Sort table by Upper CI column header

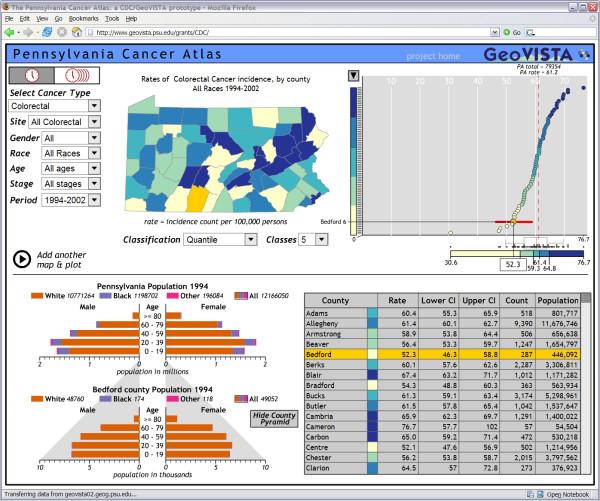tap(479, 300)
